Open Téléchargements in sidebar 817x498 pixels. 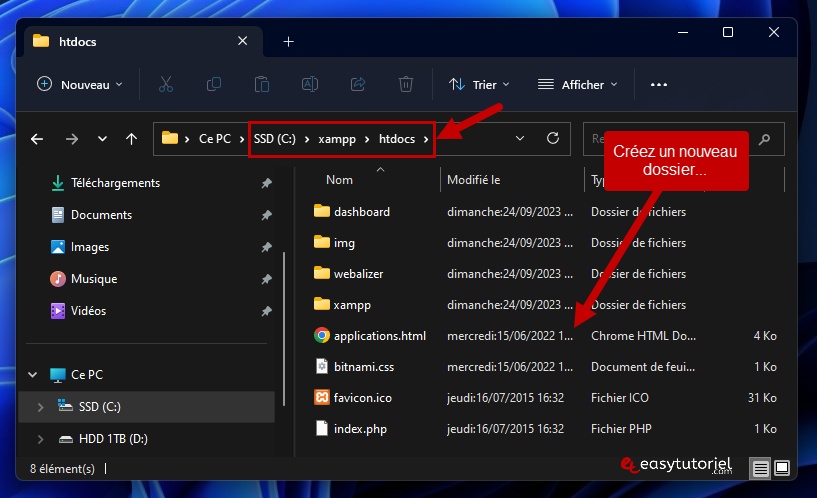pyautogui.click(x=115, y=183)
